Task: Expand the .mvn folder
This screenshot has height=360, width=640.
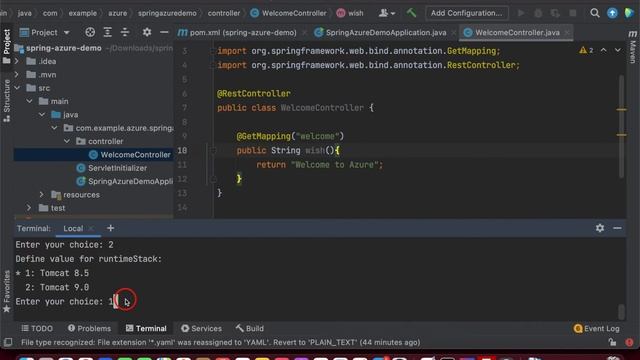Action: pos(16,75)
